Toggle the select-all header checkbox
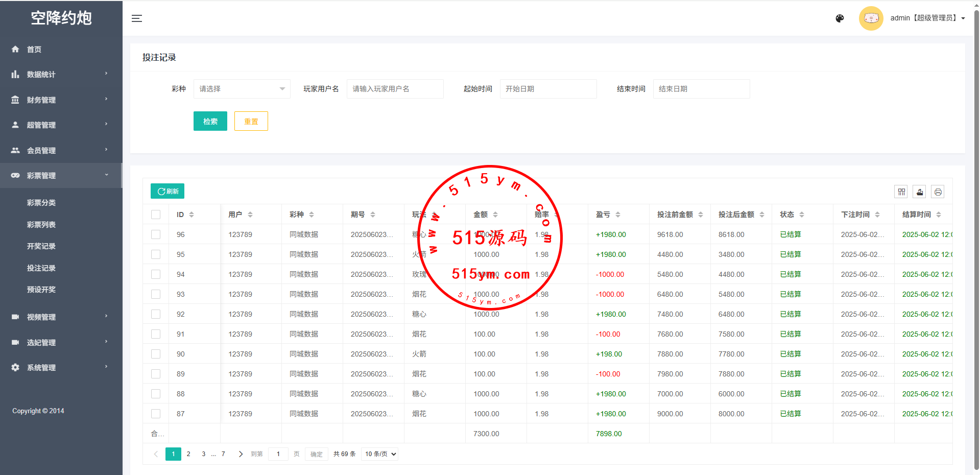Viewport: 980px width, 475px height. [x=156, y=215]
